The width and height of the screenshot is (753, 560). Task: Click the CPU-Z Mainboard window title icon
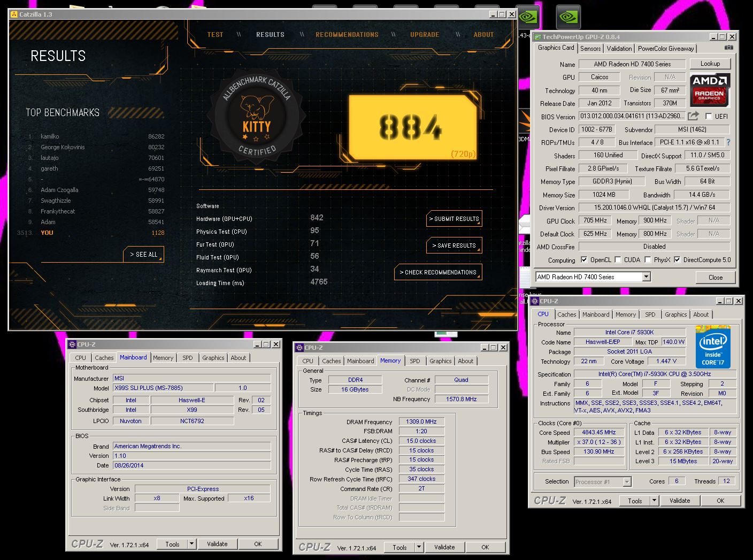[72, 344]
